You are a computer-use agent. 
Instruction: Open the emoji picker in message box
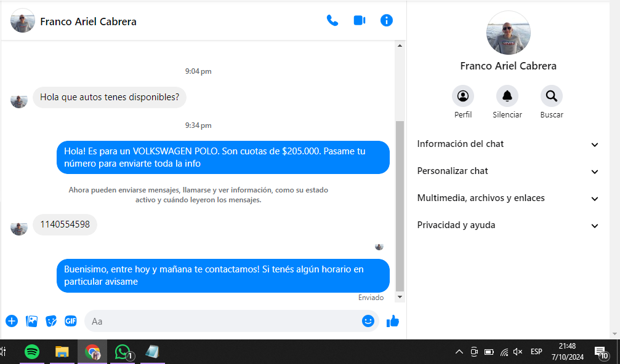(x=368, y=321)
